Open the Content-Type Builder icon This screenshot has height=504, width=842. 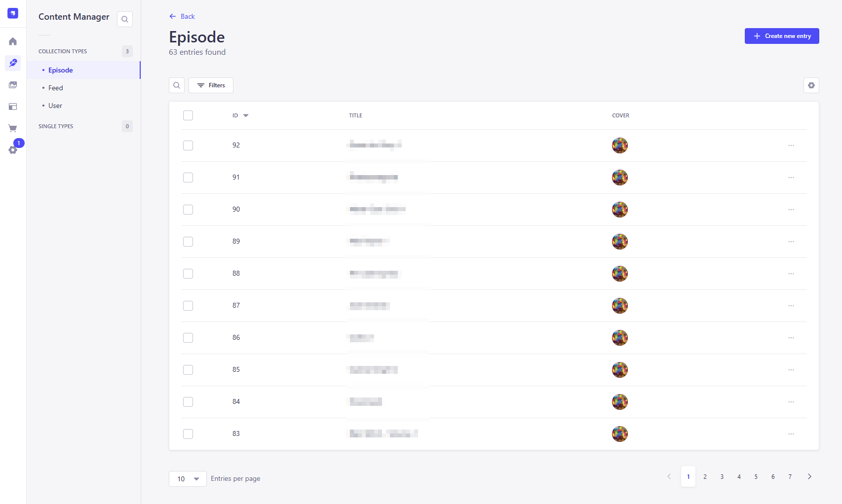tap(13, 107)
